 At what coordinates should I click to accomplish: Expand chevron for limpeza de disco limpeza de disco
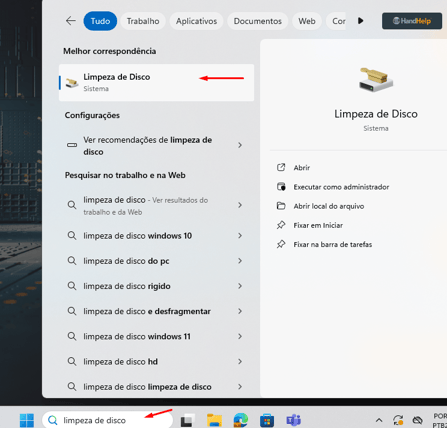(x=240, y=387)
